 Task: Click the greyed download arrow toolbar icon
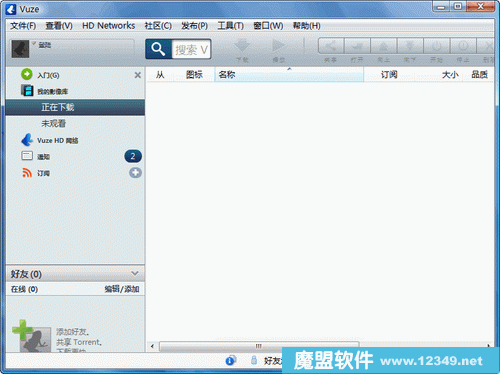(x=242, y=46)
